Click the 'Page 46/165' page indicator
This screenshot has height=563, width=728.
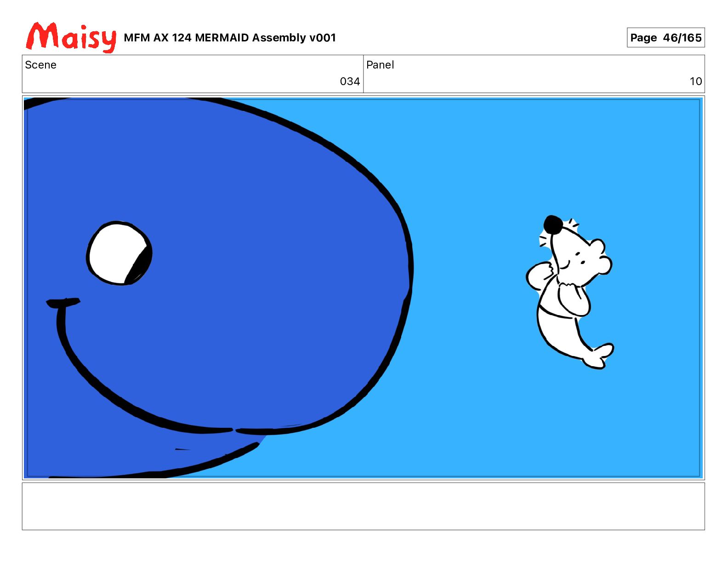pyautogui.click(x=665, y=38)
